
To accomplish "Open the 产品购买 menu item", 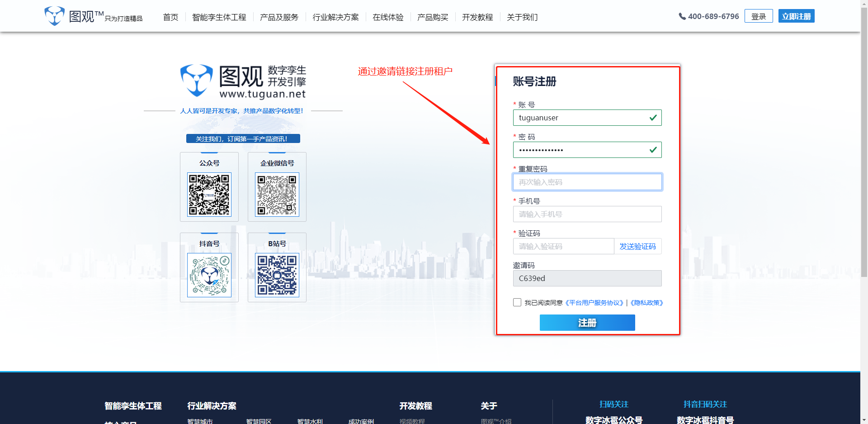I will point(433,17).
